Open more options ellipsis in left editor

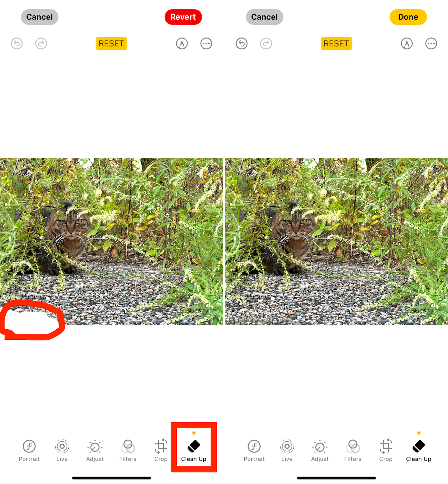[x=206, y=43]
